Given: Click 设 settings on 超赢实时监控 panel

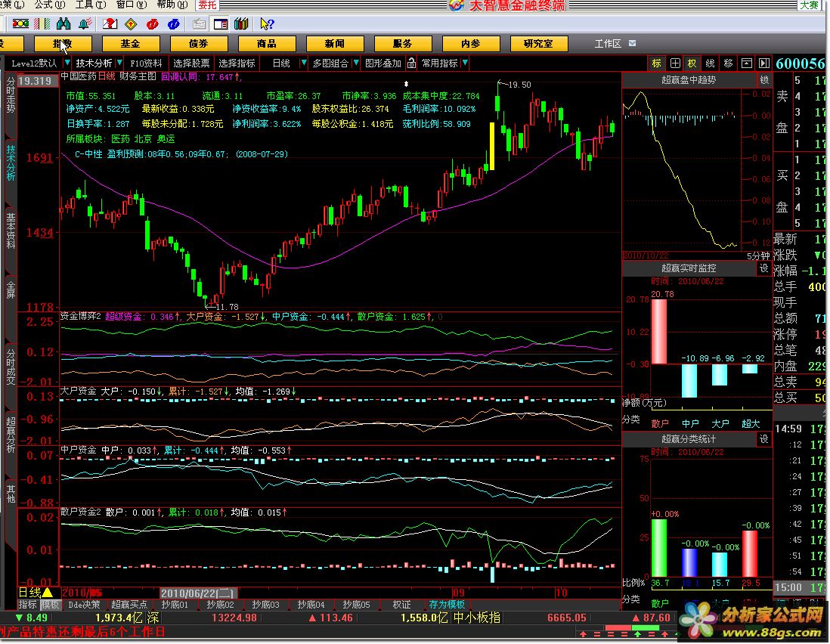Looking at the screenshot, I should click(x=763, y=268).
